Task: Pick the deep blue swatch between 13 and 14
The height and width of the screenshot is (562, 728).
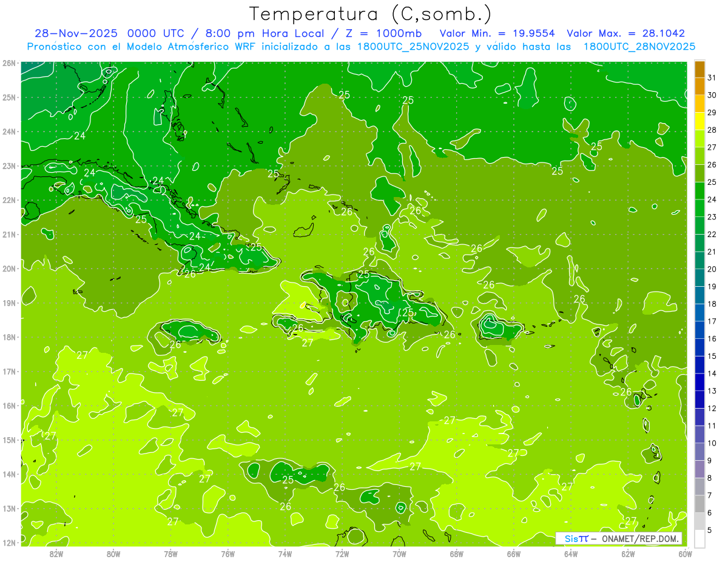Action: [x=699, y=382]
